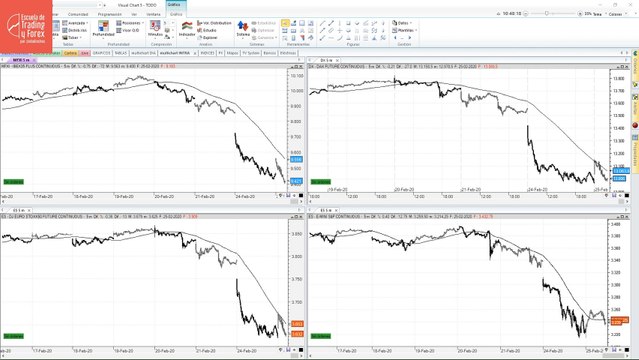Click the next arrow in Gestión group

410,38
